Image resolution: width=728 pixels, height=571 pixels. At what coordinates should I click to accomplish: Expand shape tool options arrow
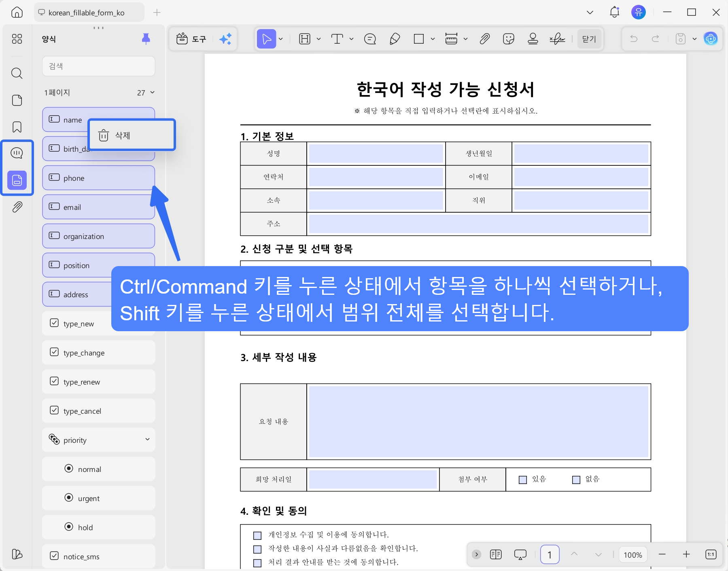pos(433,39)
